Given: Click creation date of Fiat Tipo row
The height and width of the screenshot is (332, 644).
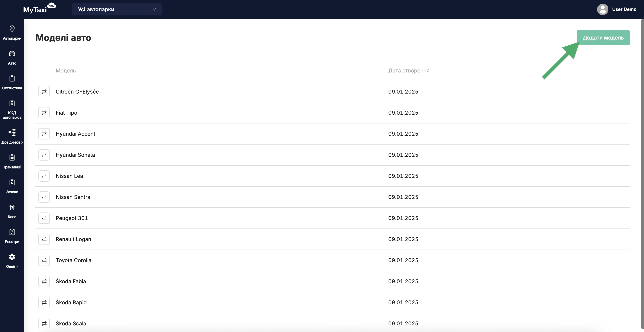Looking at the screenshot, I should click(x=403, y=113).
